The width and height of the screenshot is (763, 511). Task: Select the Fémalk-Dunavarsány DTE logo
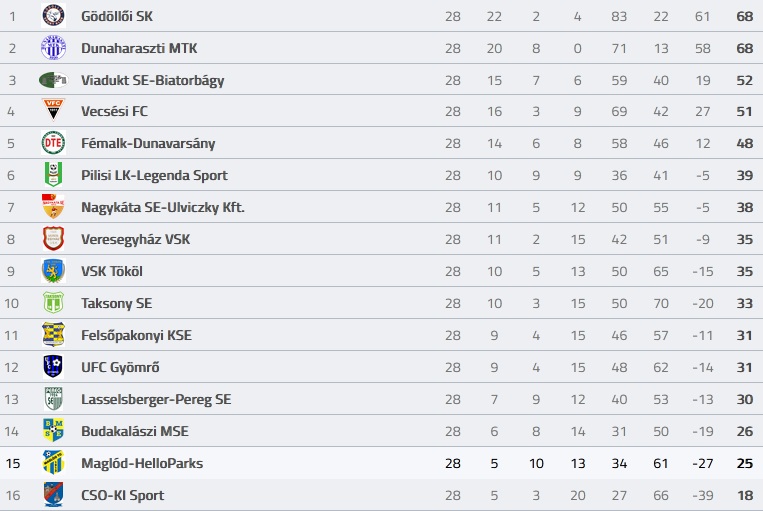coord(53,143)
